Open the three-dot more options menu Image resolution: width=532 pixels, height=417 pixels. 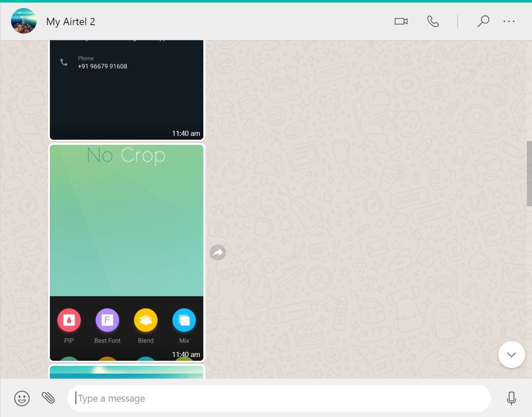tap(509, 21)
